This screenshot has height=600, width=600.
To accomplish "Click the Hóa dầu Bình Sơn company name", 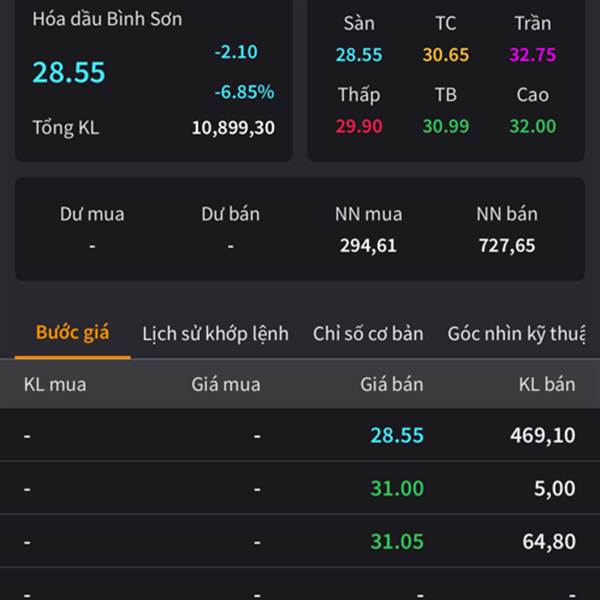I will tap(107, 19).
